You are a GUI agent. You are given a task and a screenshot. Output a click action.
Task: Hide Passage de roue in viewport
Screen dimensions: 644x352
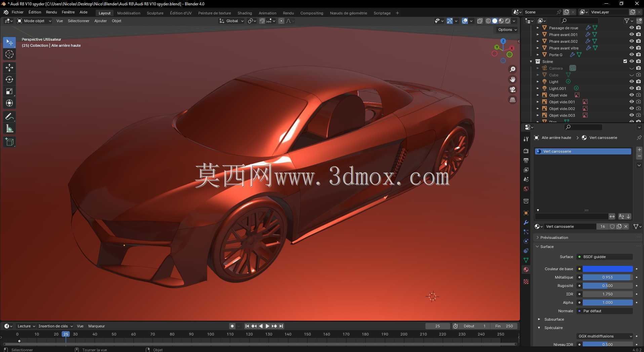click(x=632, y=28)
